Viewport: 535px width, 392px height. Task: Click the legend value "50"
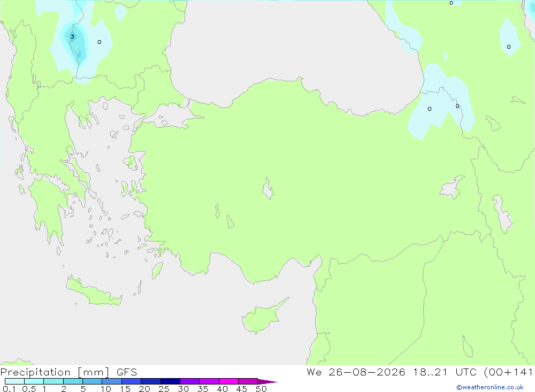click(261, 389)
